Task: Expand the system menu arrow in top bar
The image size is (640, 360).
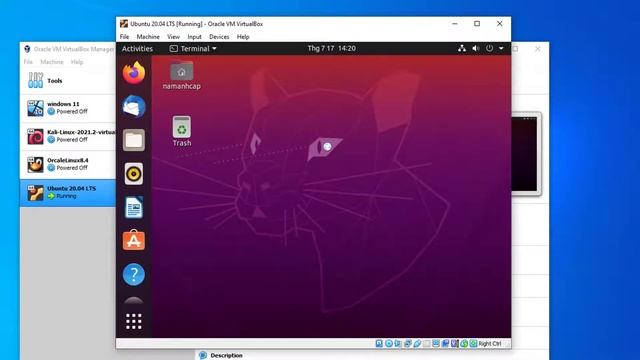Action: coord(501,48)
